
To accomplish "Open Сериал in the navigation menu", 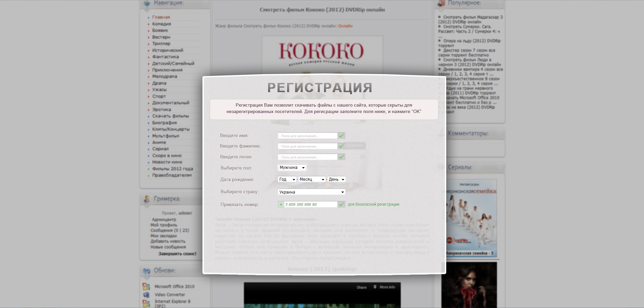I will [160, 149].
